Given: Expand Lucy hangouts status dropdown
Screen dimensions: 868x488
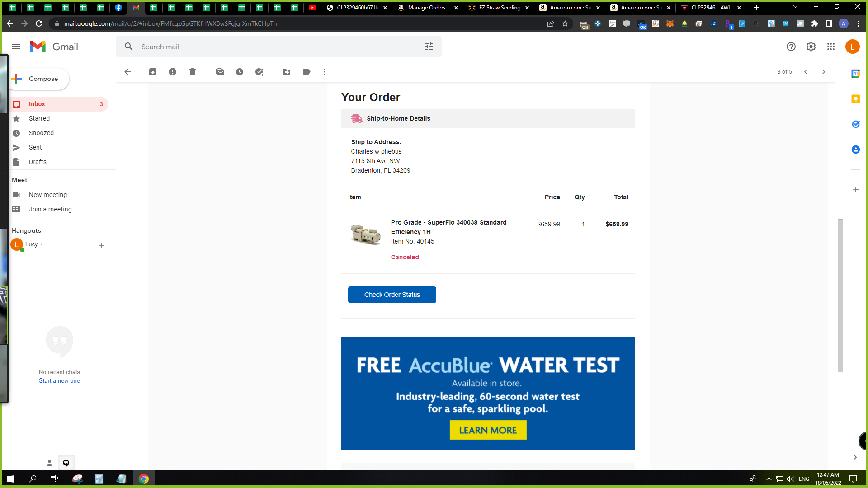Looking at the screenshot, I should point(42,244).
